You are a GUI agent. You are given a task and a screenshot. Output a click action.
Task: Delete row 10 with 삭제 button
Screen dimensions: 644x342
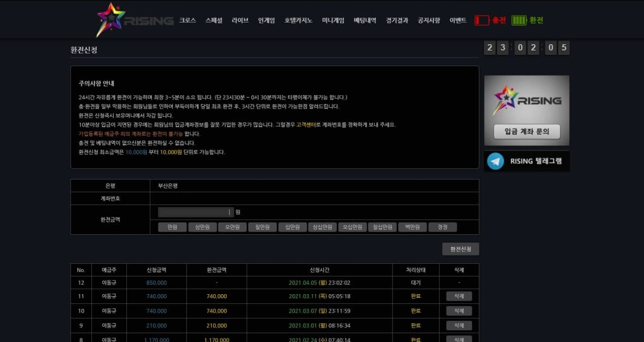click(459, 310)
